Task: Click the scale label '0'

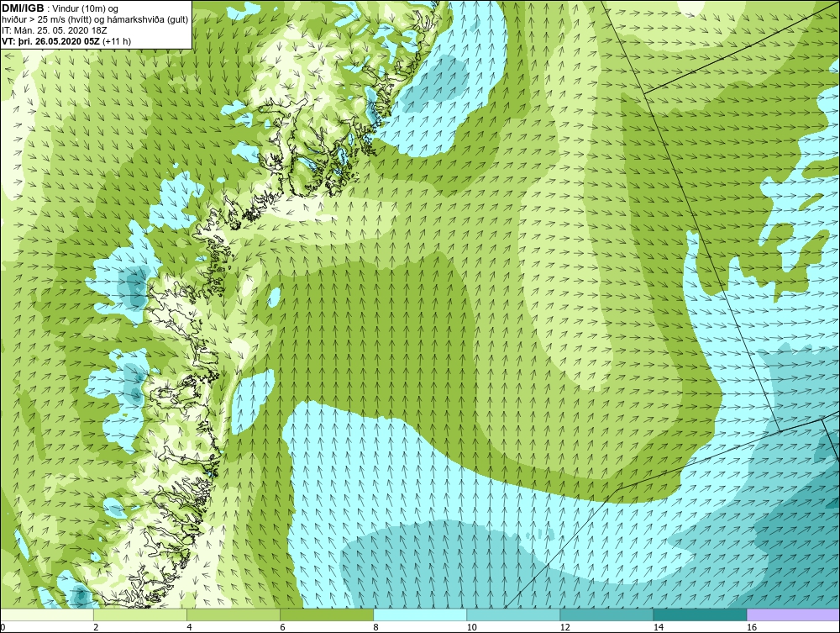Action: click(x=3, y=627)
